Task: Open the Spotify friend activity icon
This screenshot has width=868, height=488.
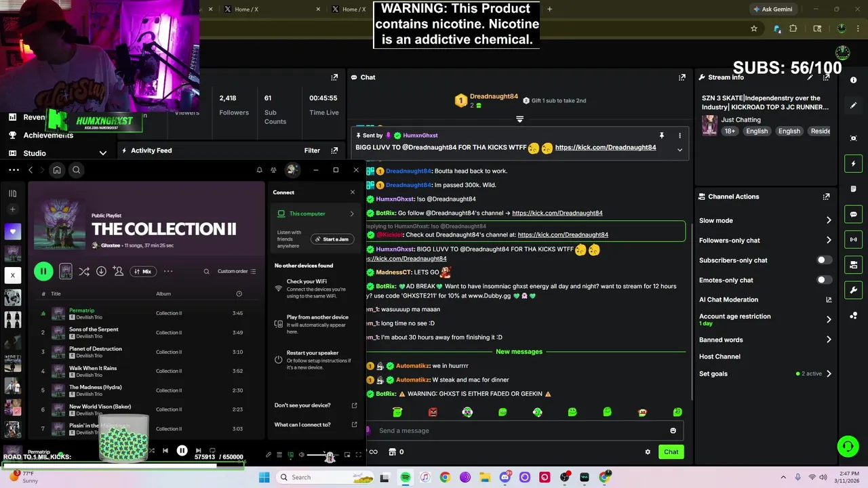Action: click(x=273, y=170)
